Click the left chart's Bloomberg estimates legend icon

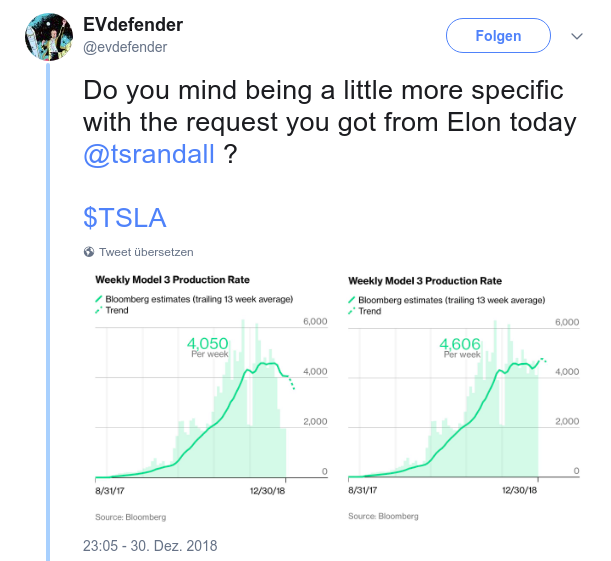pyautogui.click(x=98, y=300)
